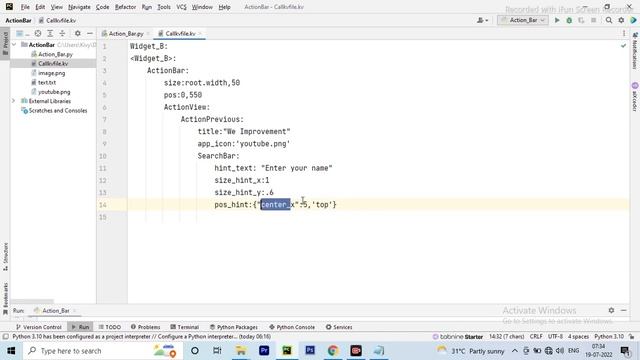The image size is (640, 360).
Task: Select text.txt in the project tree
Action: point(47,82)
